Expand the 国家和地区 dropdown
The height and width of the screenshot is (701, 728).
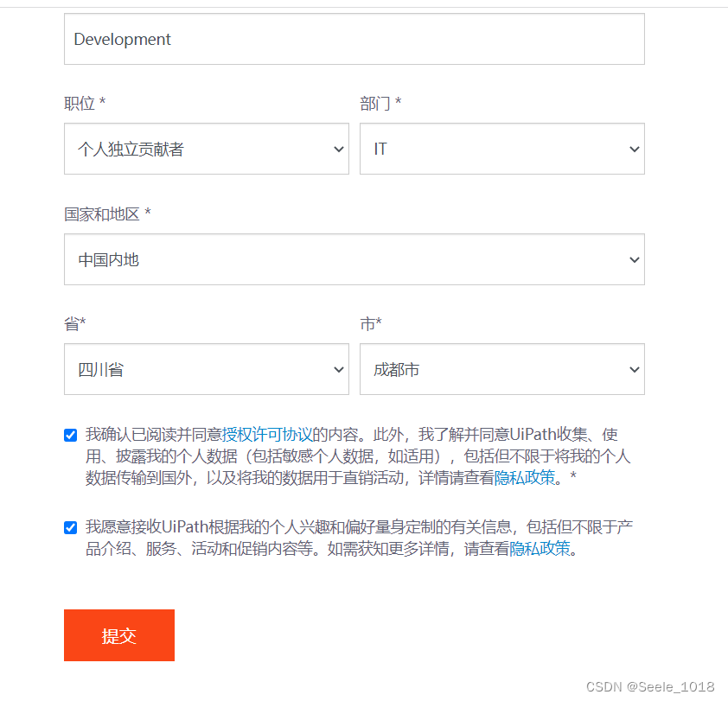click(354, 259)
